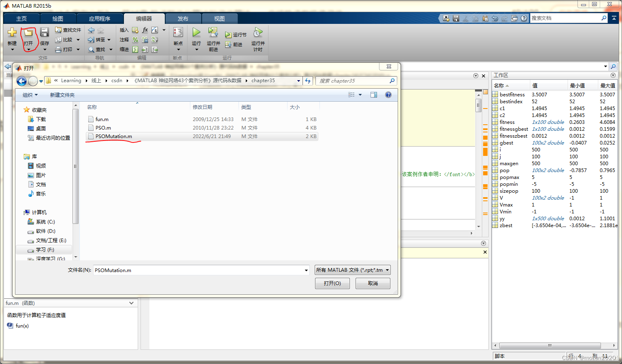
Task: Run the script with green 运行 arrow
Action: pos(196,32)
